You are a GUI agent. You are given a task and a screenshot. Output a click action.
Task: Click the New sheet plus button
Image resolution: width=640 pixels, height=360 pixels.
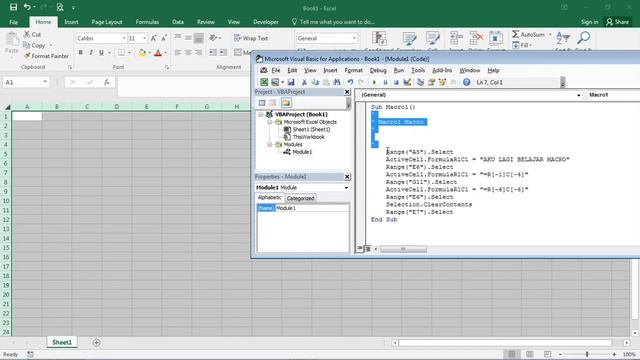[x=96, y=342]
